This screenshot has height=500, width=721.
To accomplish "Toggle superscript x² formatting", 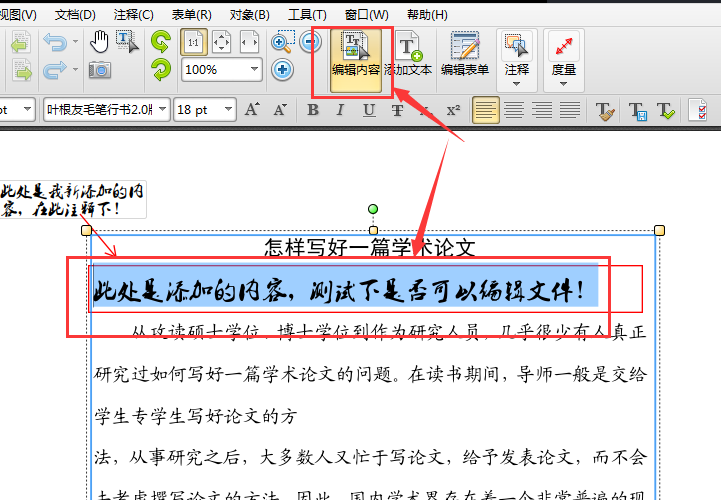I will [453, 110].
